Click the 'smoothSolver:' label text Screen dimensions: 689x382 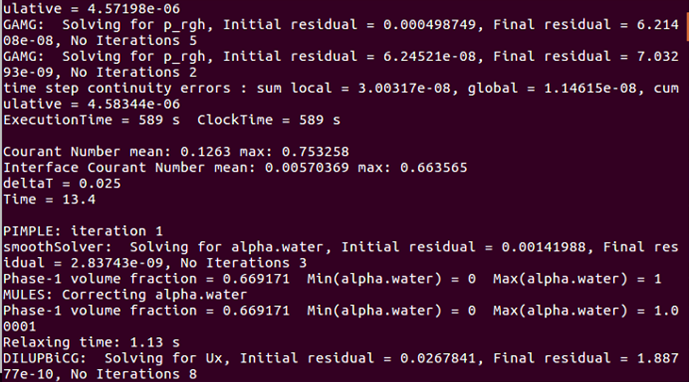[x=57, y=247]
